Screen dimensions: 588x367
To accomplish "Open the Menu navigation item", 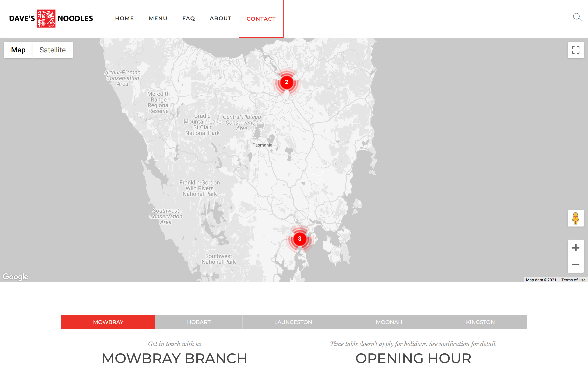I will [158, 18].
